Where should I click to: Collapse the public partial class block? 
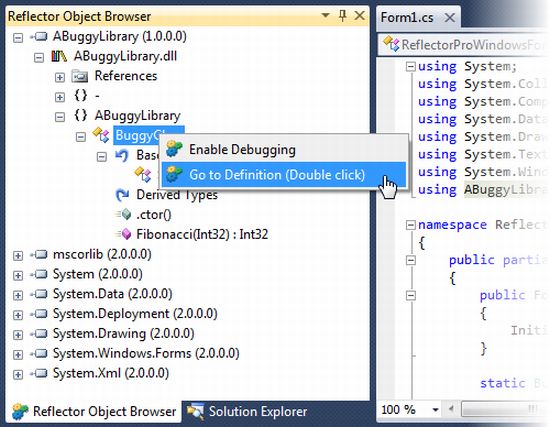click(x=410, y=260)
